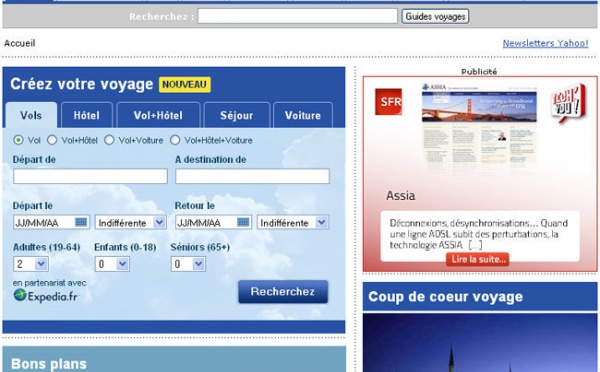
Task: Focus the top Recherchez search field
Action: coord(297,16)
